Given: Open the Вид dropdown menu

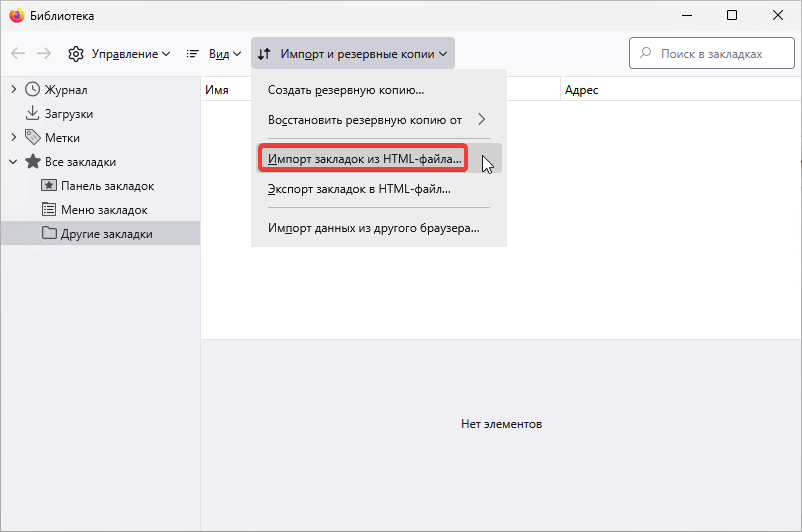Looking at the screenshot, I should pos(213,54).
